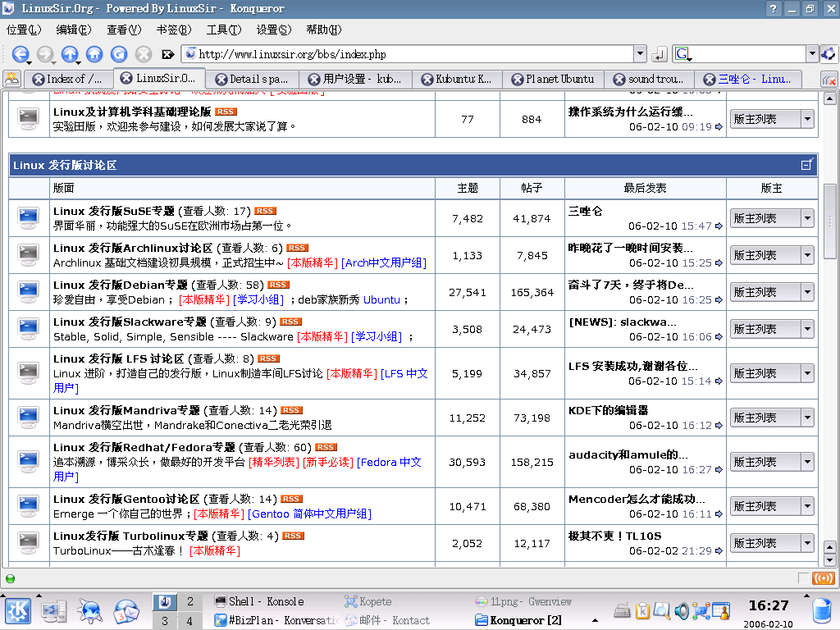This screenshot has width=840, height=630.
Task: Open the 设置(S) menu
Action: (x=274, y=30)
